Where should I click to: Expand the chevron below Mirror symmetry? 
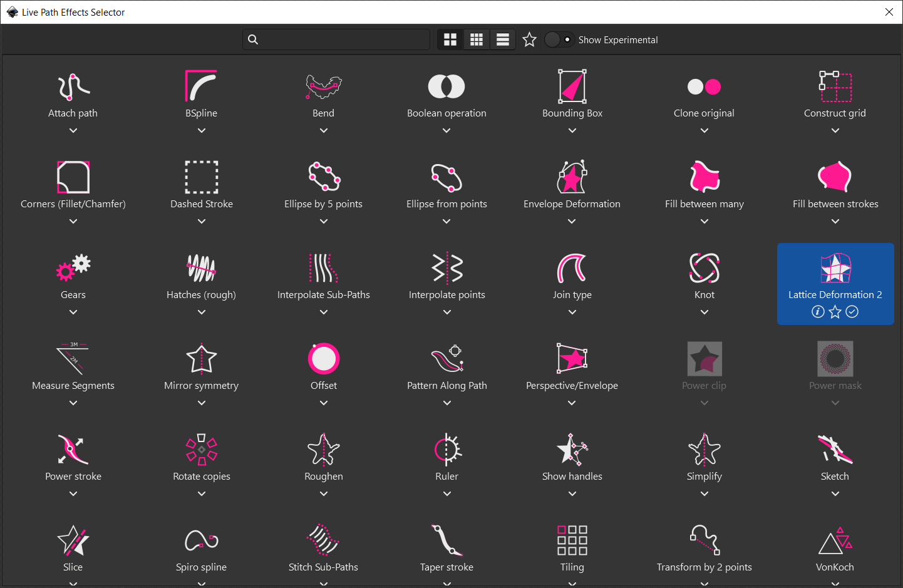202,403
